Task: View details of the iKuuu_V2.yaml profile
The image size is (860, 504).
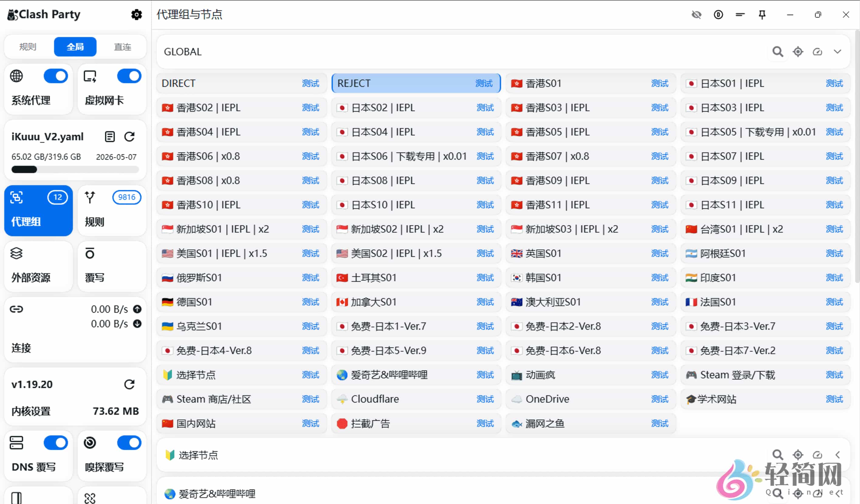Action: pos(110,137)
